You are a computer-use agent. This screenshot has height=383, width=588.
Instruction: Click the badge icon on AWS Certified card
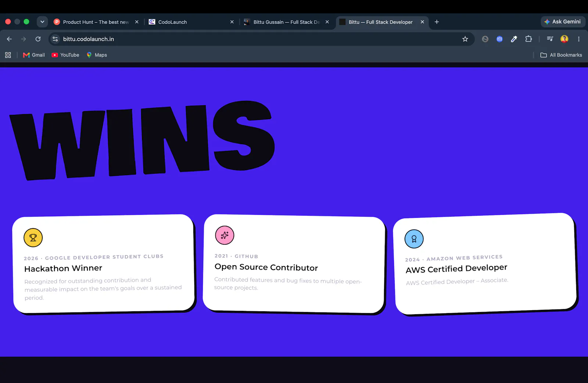click(x=414, y=239)
